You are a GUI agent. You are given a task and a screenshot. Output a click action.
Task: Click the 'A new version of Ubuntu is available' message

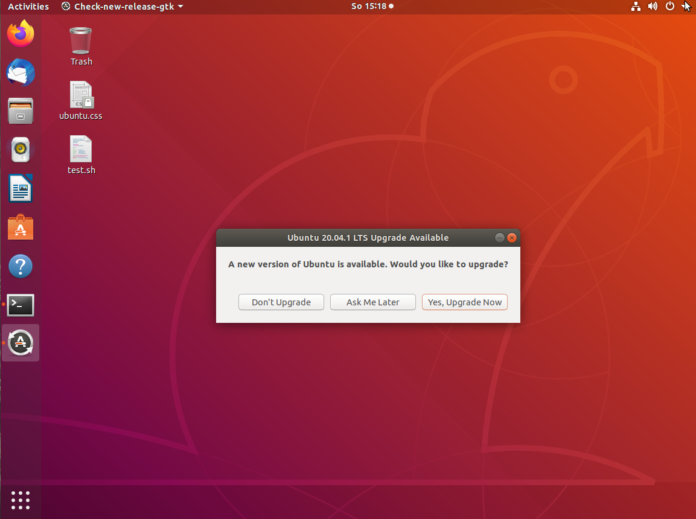click(x=368, y=264)
